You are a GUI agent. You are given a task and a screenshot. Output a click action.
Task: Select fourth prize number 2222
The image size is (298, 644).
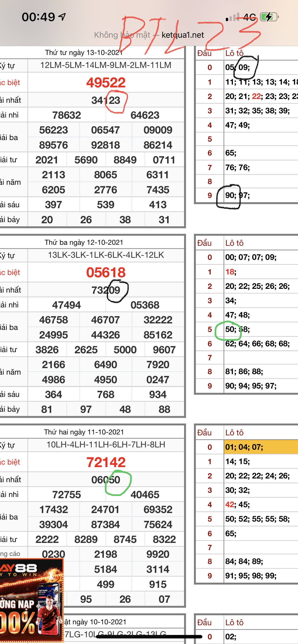point(47,539)
